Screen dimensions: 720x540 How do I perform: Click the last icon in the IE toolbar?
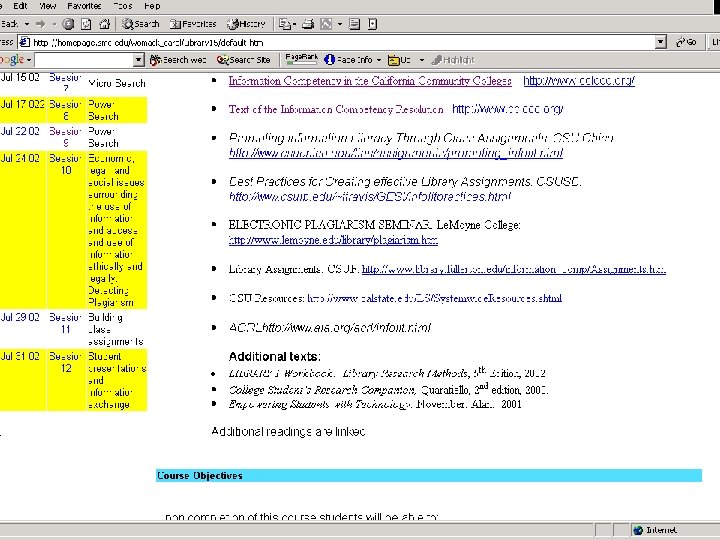point(372,24)
